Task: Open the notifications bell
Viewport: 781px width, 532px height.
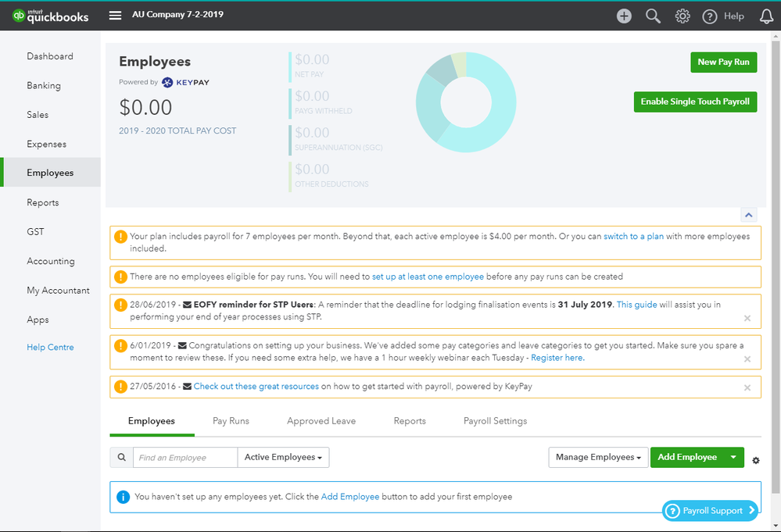Action: coord(767,16)
